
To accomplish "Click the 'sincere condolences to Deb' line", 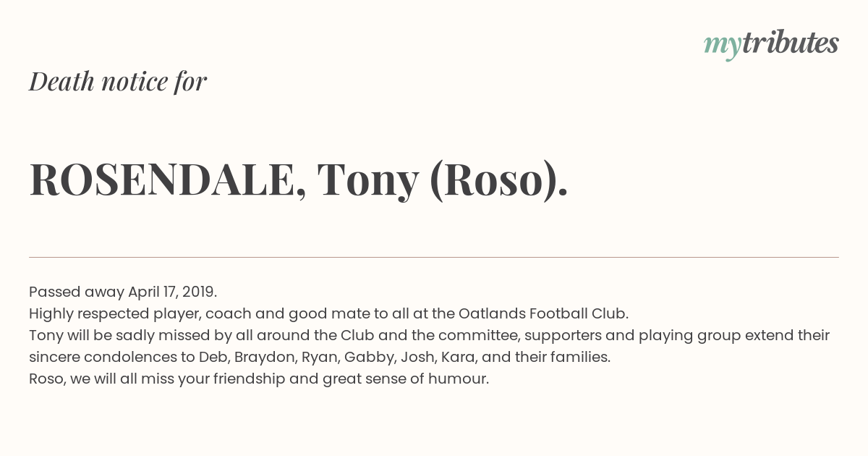I will click(320, 357).
